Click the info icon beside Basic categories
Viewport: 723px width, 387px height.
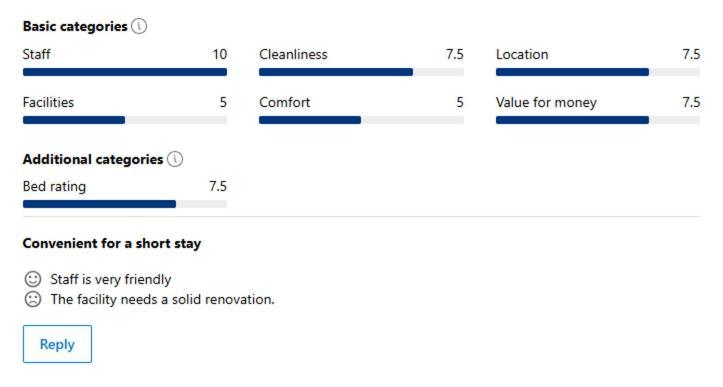point(139,26)
